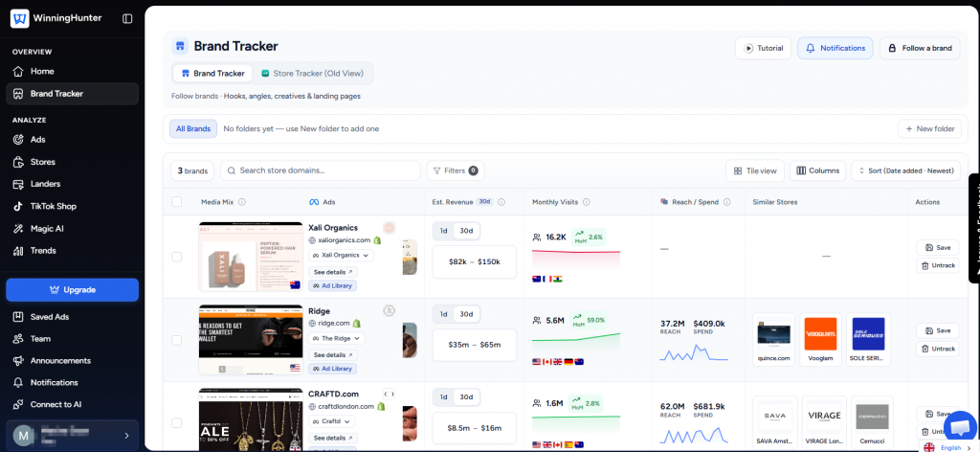Viewport: 980px width, 452px height.
Task: Open SOLE SERIOUSS similar store card
Action: coord(868,339)
